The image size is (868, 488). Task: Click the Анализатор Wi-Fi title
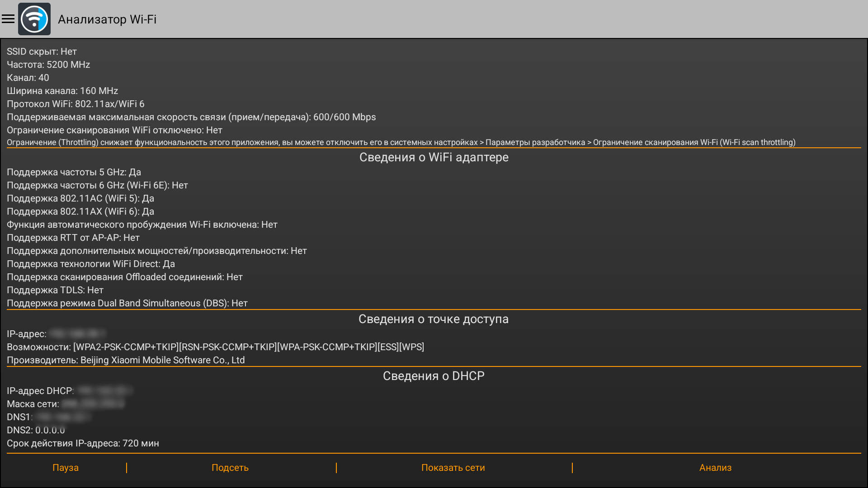click(x=107, y=19)
